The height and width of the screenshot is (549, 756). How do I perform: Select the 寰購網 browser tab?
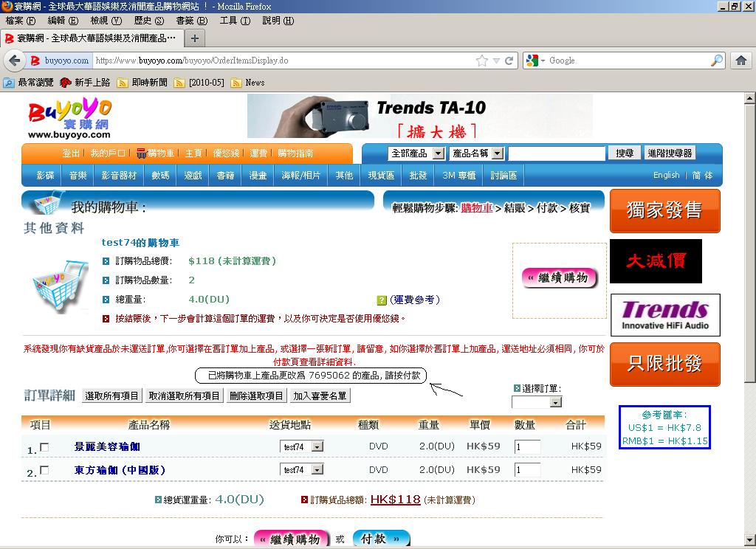(92, 38)
